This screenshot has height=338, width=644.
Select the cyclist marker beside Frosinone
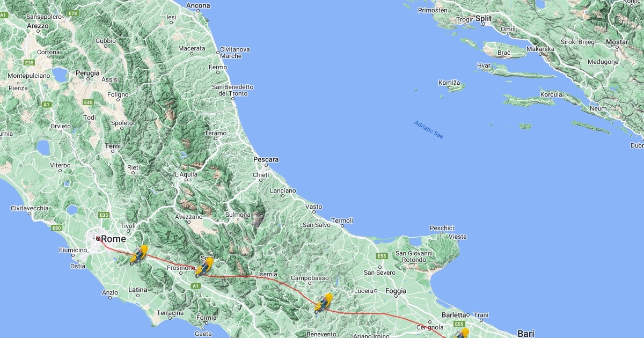point(204,267)
